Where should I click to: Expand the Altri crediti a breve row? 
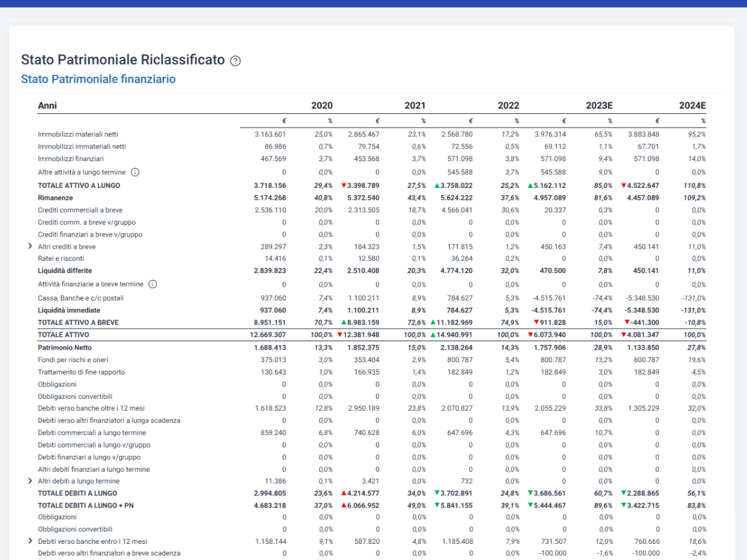click(30, 246)
